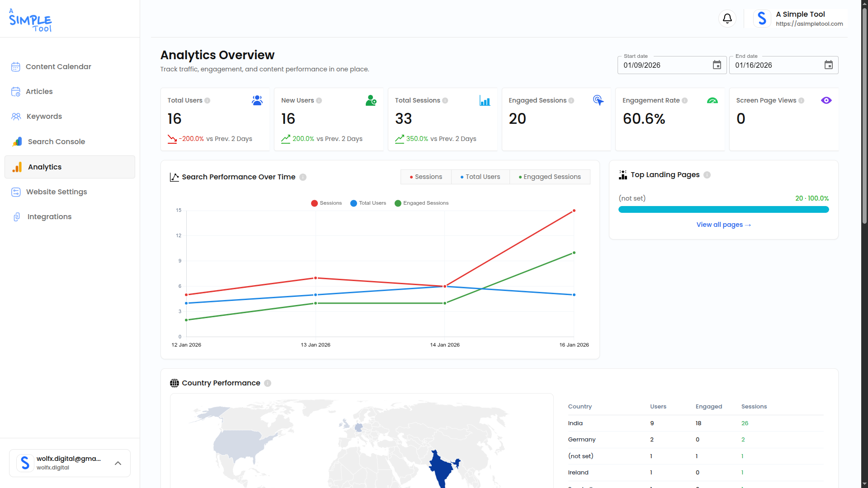Open Search Console in sidebar
868x488 pixels.
tap(56, 142)
